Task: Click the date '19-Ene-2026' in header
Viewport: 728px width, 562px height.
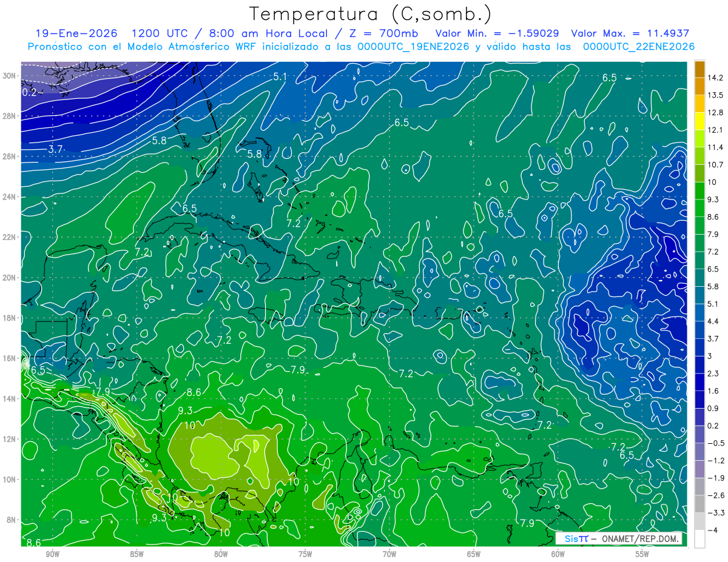Action: tap(75, 33)
